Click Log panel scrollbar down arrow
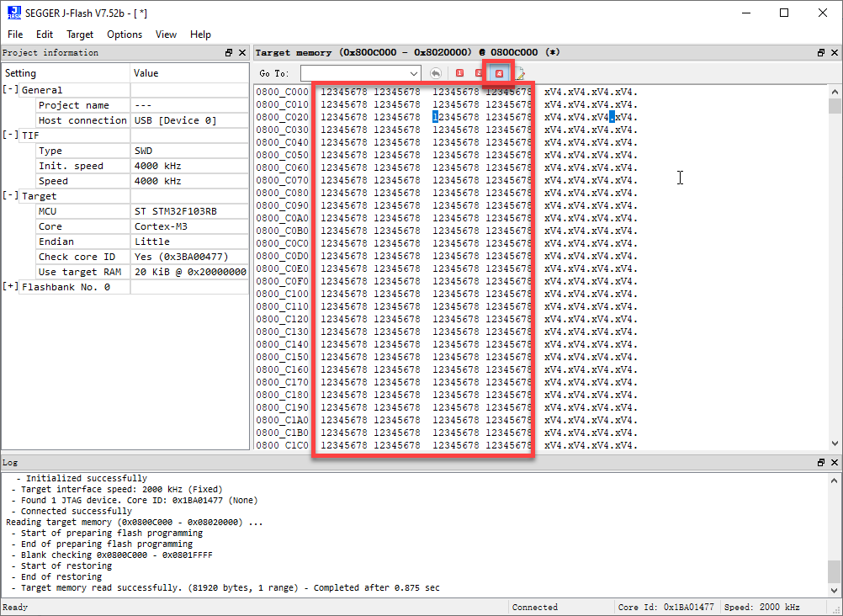 835,591
